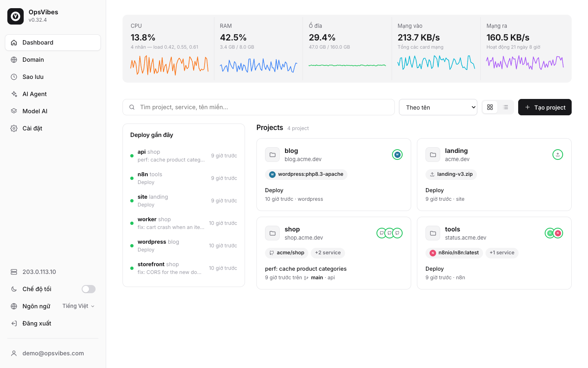Image resolution: width=588 pixels, height=368 pixels.
Task: Open Cài đặt settings
Action: coord(53,128)
